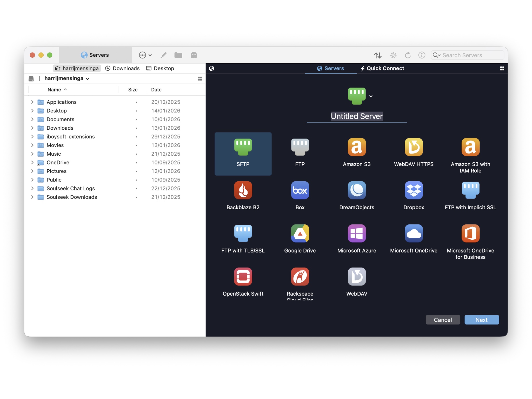Toggle grid view in servers pane
Screen dimensions: 532x399
point(502,68)
